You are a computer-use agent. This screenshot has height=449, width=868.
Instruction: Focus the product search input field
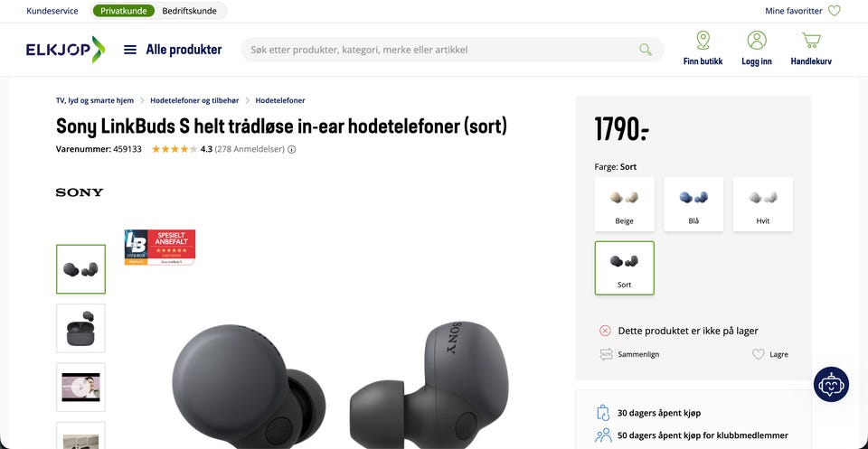click(x=443, y=50)
